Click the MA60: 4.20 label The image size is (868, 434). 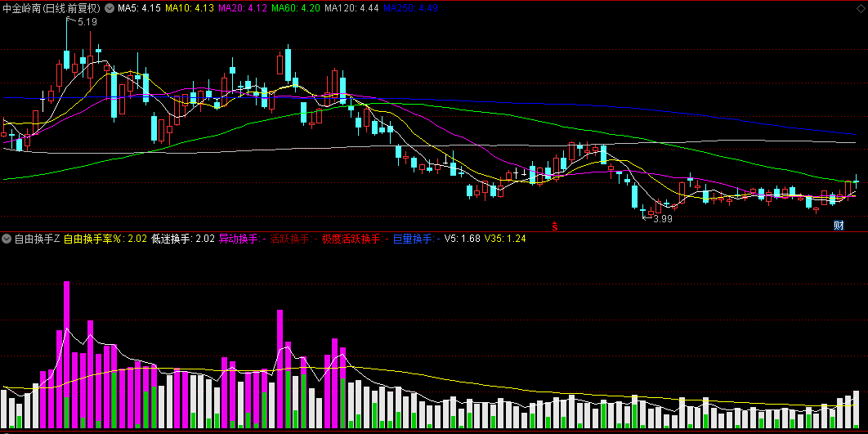(x=296, y=8)
